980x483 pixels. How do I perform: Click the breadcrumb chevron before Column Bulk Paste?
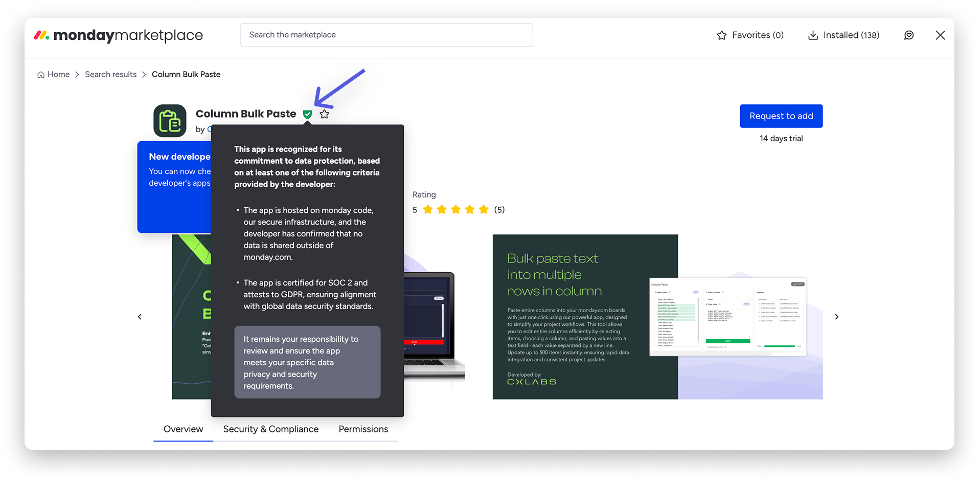(144, 75)
